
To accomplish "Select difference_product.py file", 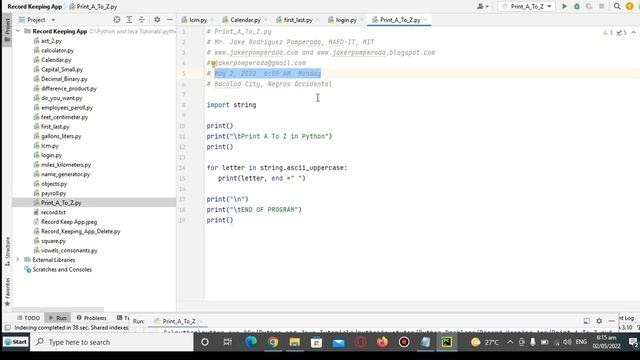I will coord(69,88).
